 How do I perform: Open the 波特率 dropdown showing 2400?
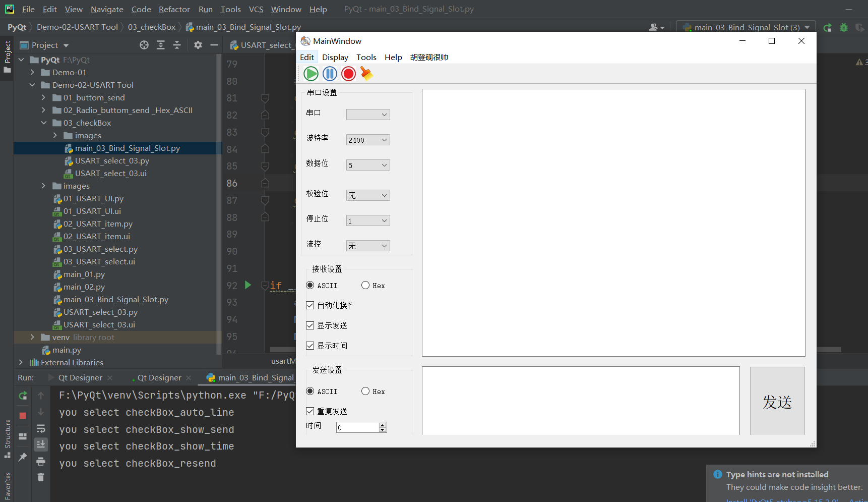(368, 140)
